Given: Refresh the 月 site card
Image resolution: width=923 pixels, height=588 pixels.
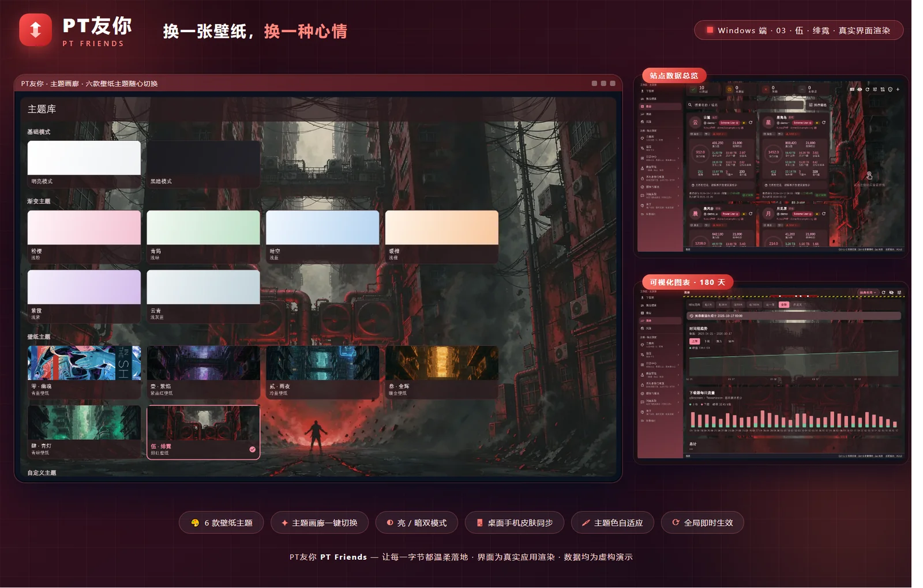Looking at the screenshot, I should click(824, 213).
